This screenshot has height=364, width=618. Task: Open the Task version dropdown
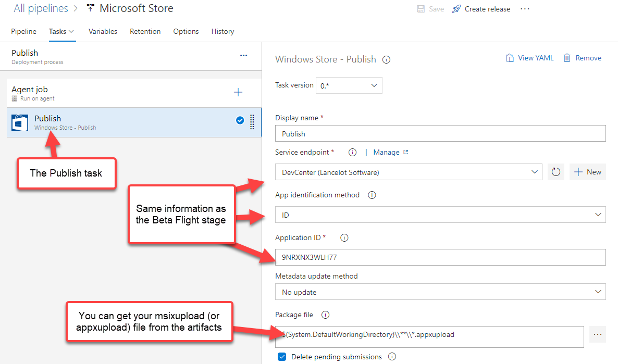349,85
